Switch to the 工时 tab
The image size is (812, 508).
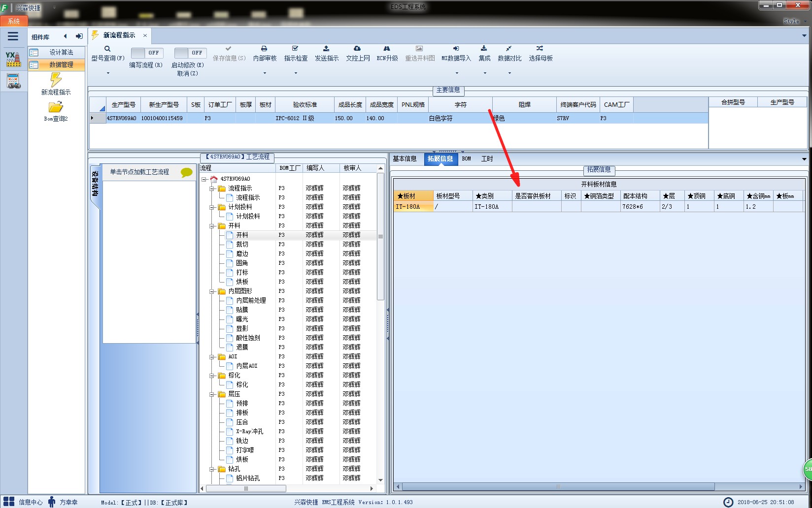tap(487, 159)
